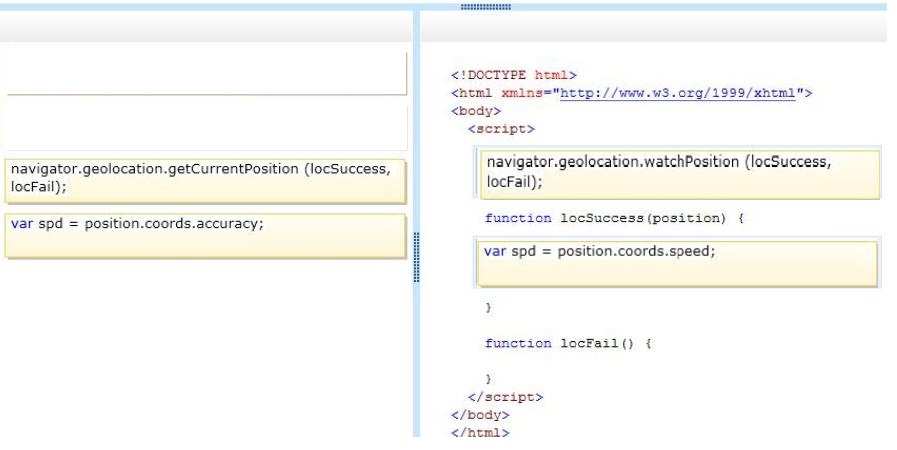
Task: Click the first empty slot in left panel
Action: pyautogui.click(x=207, y=74)
